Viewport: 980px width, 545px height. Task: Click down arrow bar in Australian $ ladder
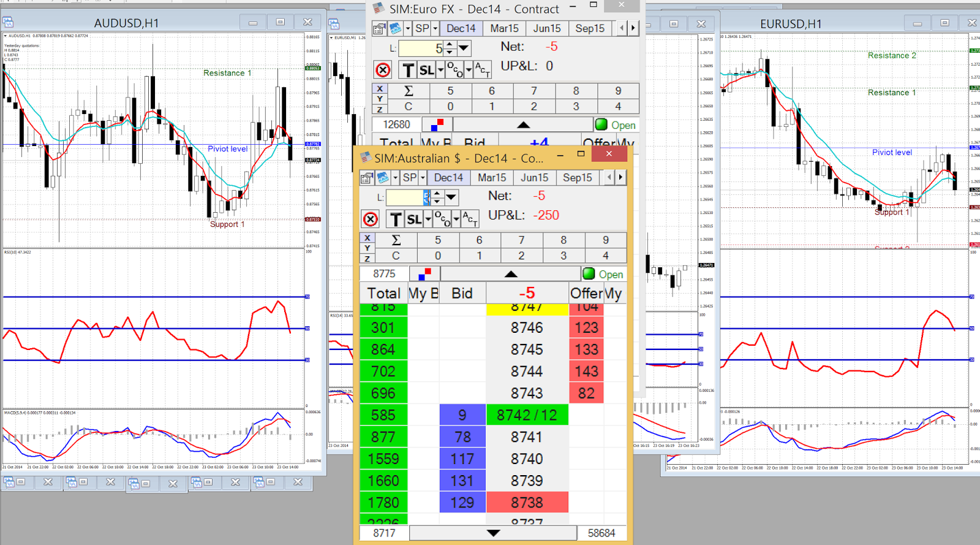point(493,533)
